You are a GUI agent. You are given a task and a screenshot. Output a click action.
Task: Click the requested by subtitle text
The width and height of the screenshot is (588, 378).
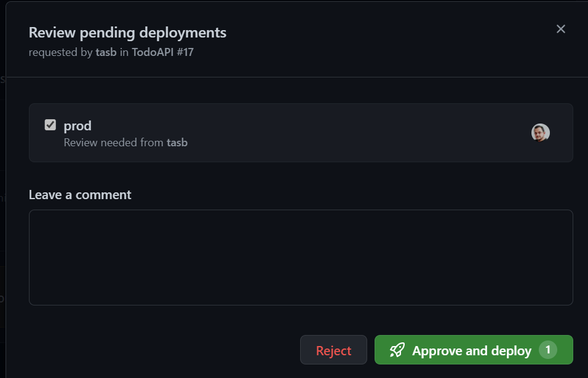111,52
